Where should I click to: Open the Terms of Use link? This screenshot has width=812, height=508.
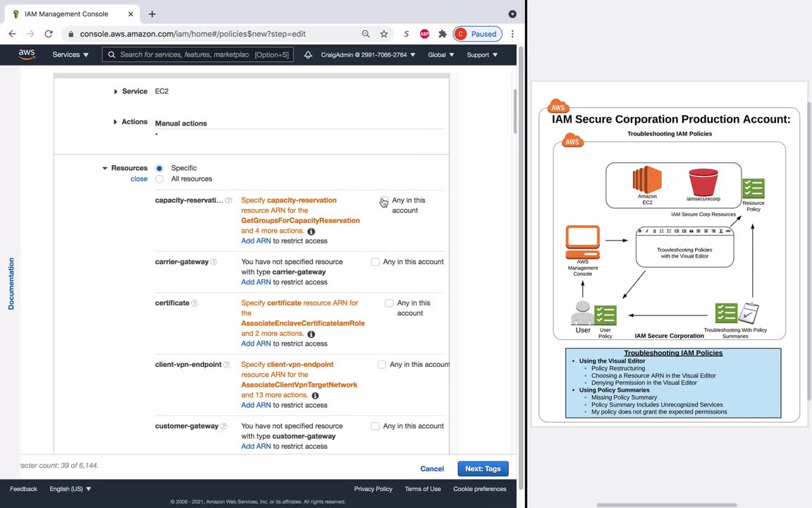pyautogui.click(x=423, y=489)
